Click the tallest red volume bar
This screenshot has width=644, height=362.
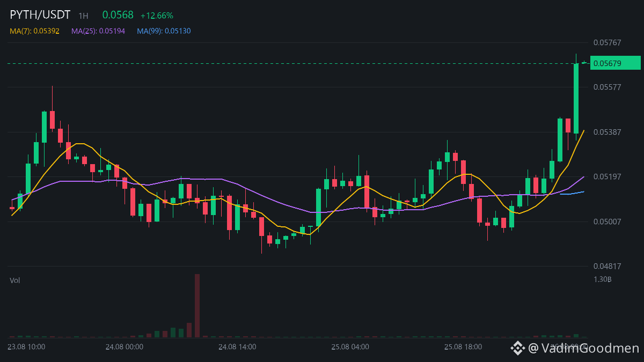click(197, 306)
